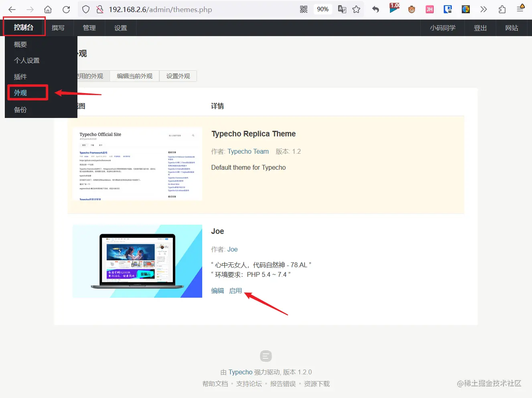Click the 版本: 1.2 text

[x=288, y=151]
